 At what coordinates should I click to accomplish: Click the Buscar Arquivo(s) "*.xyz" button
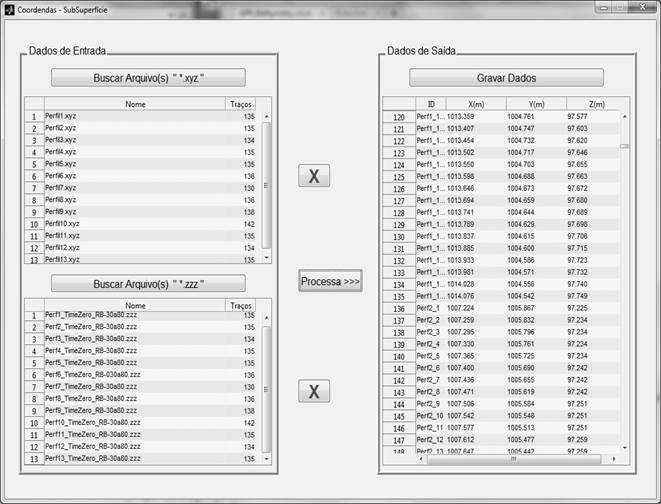tap(148, 78)
